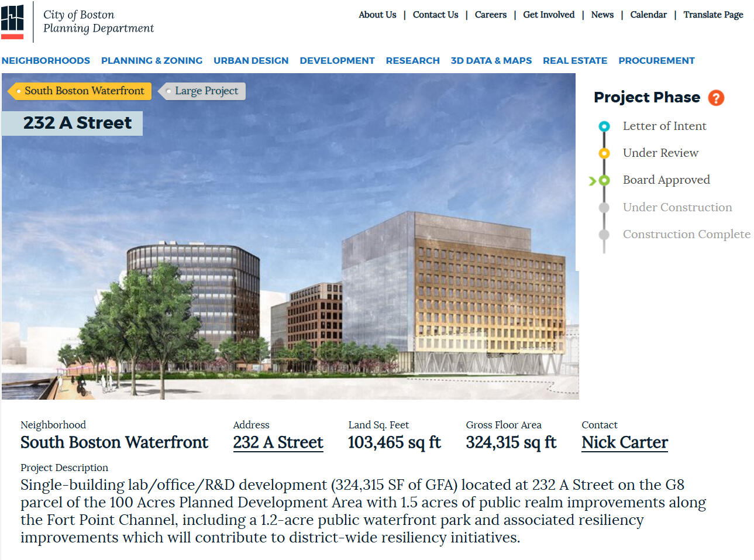Expand the Urban Design navigation item
The height and width of the screenshot is (560, 754).
251,60
